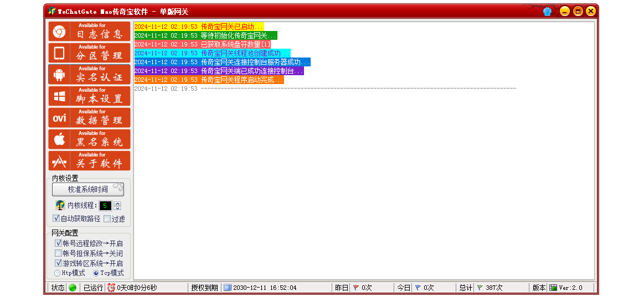Click the 387次 total count text
This screenshot has height=297, width=644.
click(494, 288)
